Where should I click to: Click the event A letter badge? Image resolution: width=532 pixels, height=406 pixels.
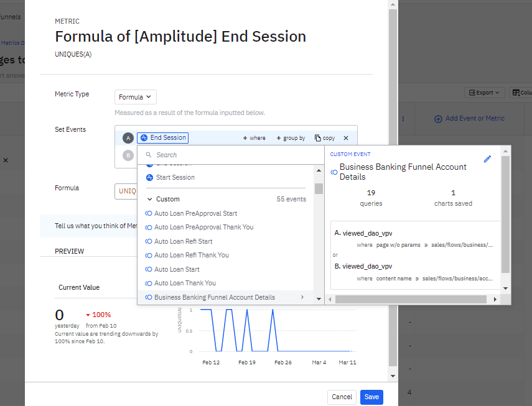(x=128, y=138)
